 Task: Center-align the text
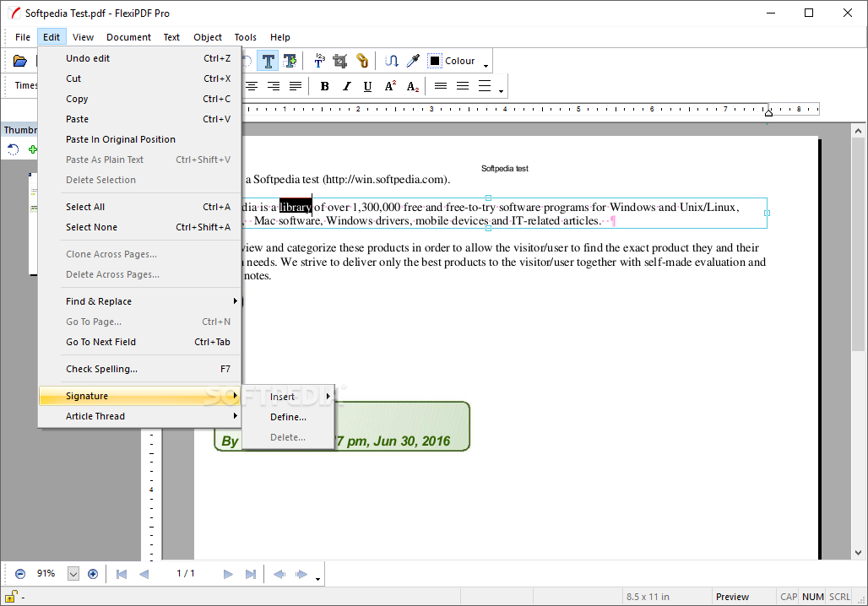point(252,86)
